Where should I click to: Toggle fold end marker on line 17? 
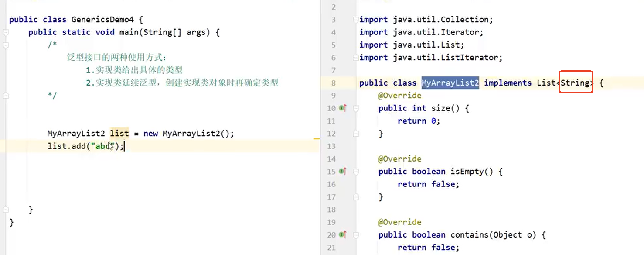point(356,197)
